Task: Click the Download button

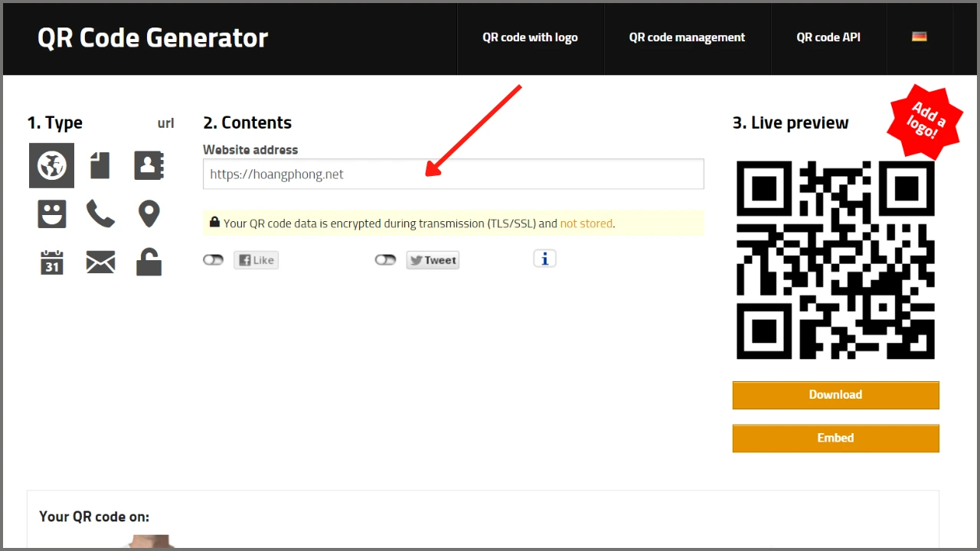Action: pyautogui.click(x=835, y=395)
